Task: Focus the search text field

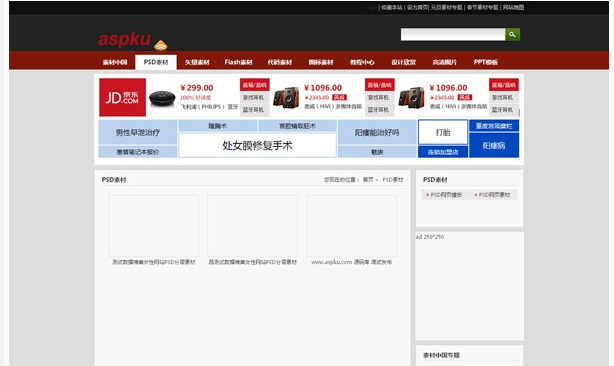Action: coord(453,34)
